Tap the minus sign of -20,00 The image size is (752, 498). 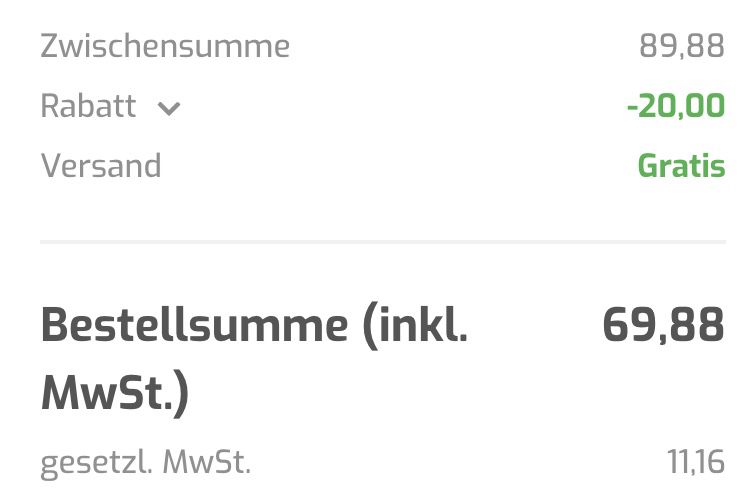point(632,107)
